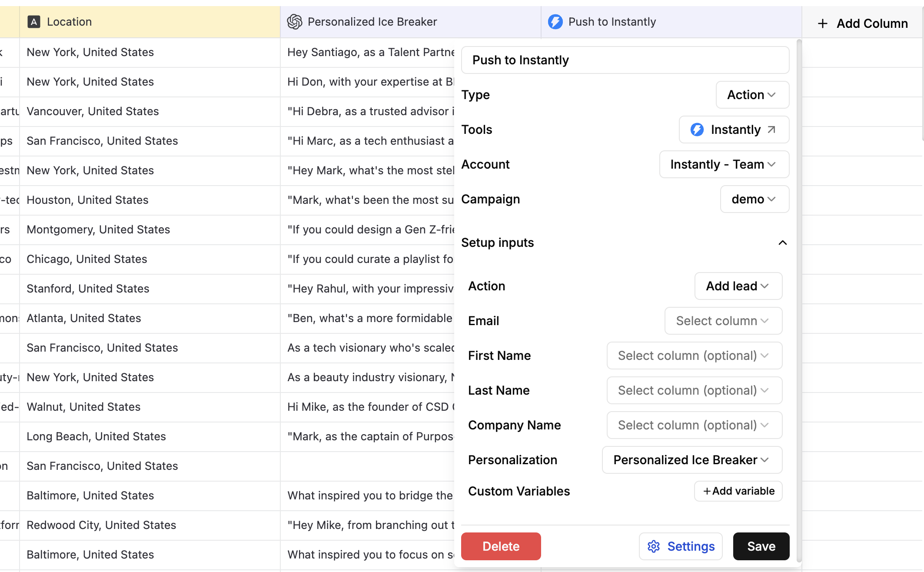Click the ice breaker cell starting 'Hi Marc'
The image size is (924, 572).
click(x=368, y=141)
